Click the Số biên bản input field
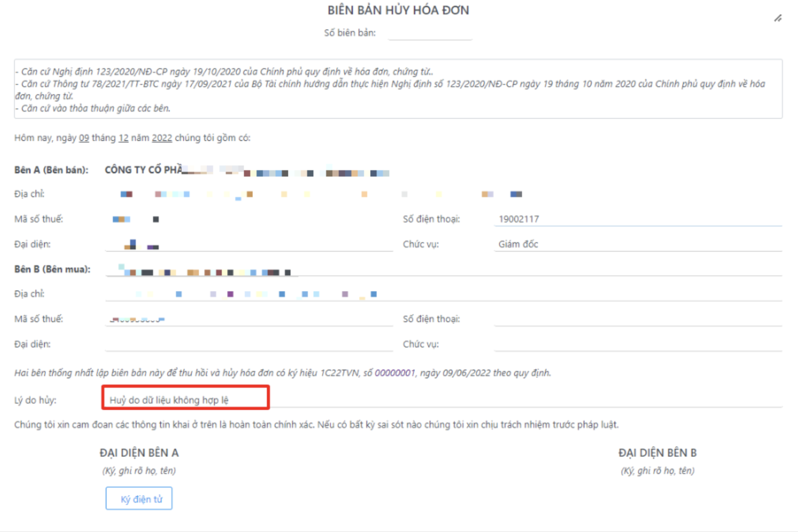This screenshot has width=798, height=532. point(430,33)
